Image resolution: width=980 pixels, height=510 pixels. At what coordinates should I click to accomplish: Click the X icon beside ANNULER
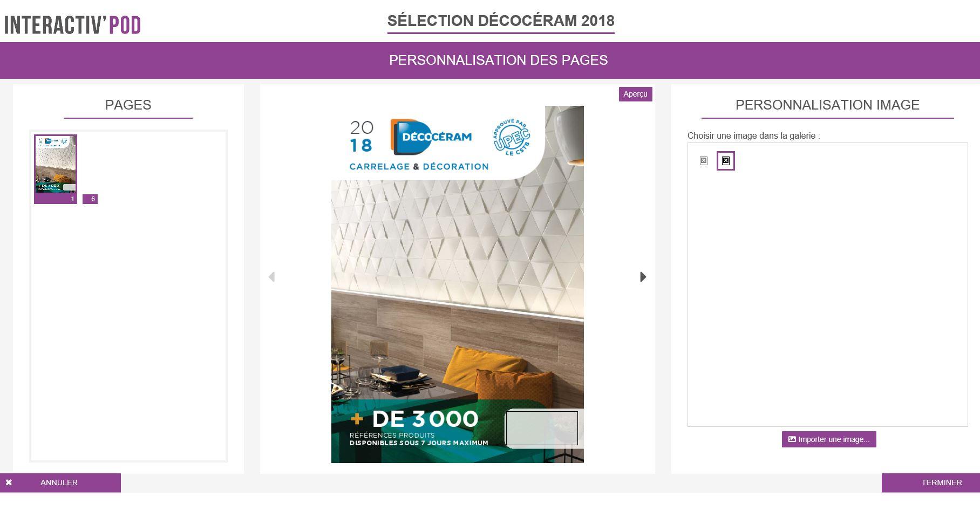pyautogui.click(x=9, y=482)
